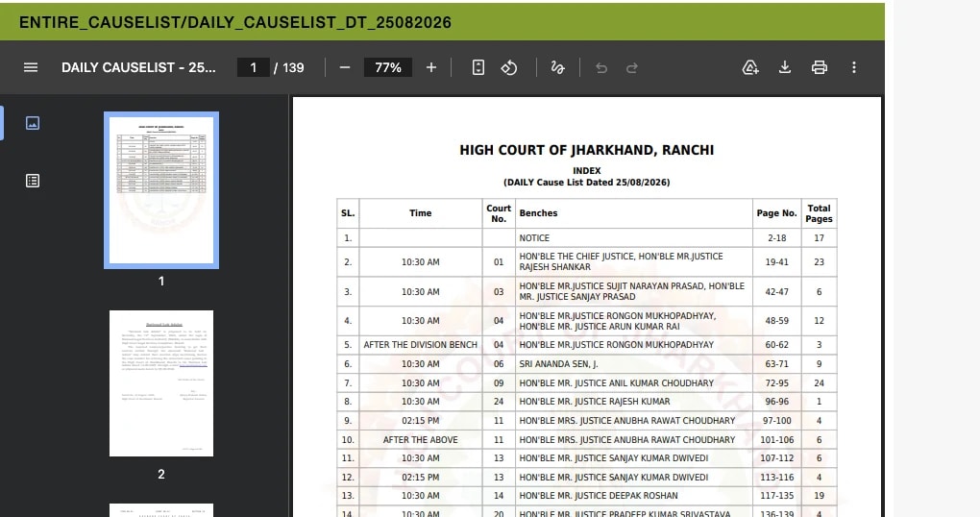Click page range 113-116 cell

pos(777,477)
